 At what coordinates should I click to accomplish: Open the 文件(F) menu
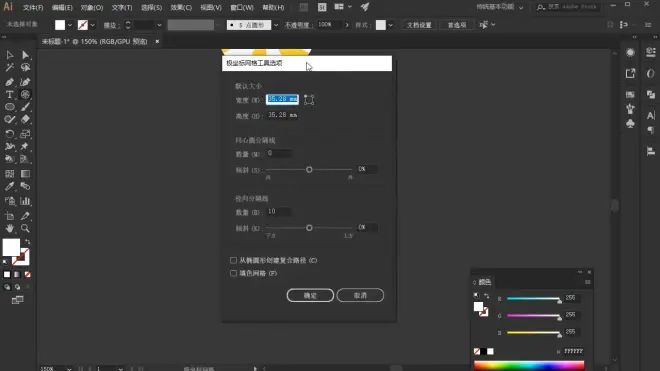pos(33,8)
